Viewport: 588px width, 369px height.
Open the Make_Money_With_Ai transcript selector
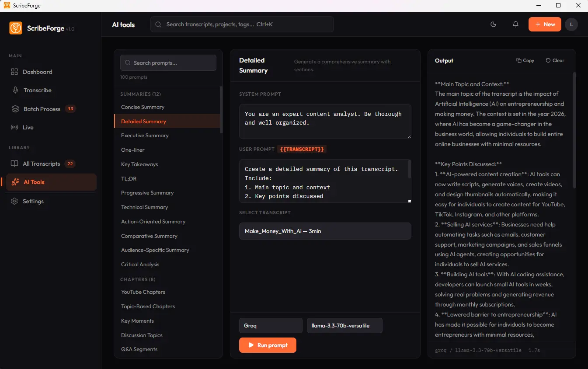pyautogui.click(x=325, y=231)
